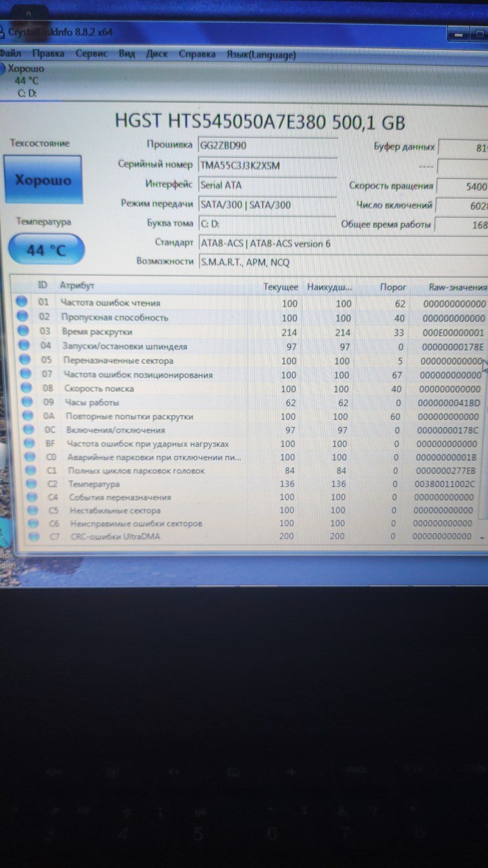Select the disk status icon above C: D:
This screenshot has height=868, width=488.
(x=2, y=68)
